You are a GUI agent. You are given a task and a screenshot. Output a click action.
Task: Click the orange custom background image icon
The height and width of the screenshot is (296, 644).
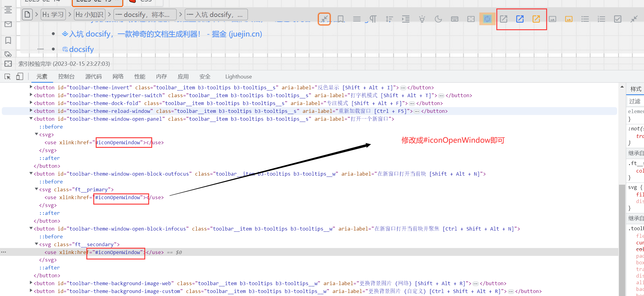pos(569,19)
